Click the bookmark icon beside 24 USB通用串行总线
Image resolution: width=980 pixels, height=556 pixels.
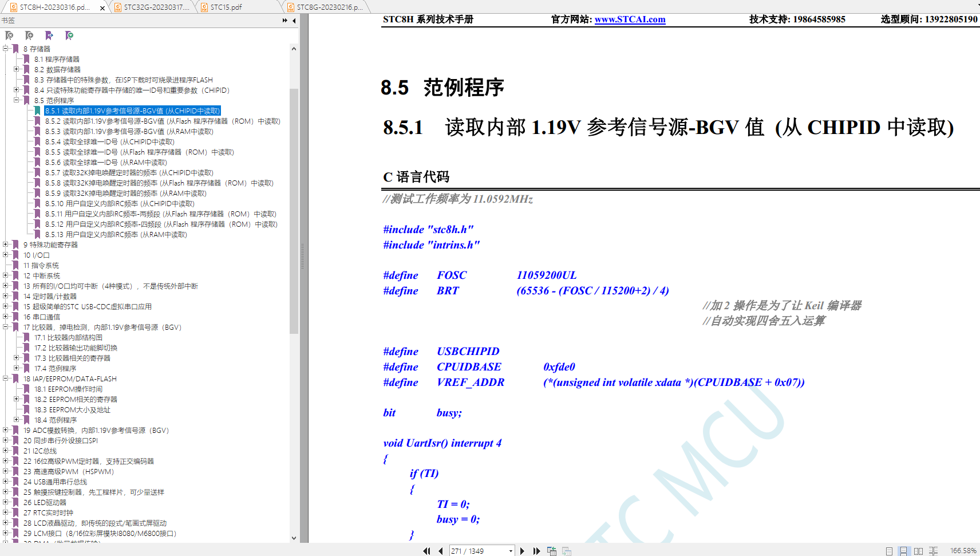[15, 482]
